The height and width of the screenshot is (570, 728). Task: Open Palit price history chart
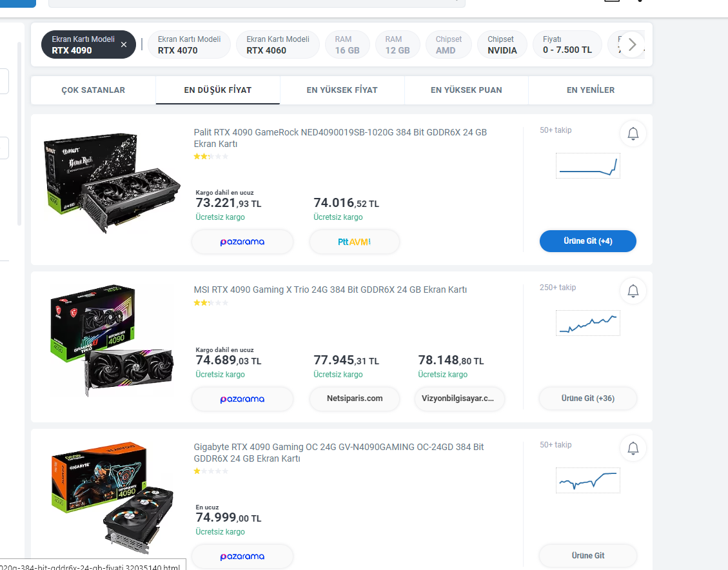(x=587, y=166)
